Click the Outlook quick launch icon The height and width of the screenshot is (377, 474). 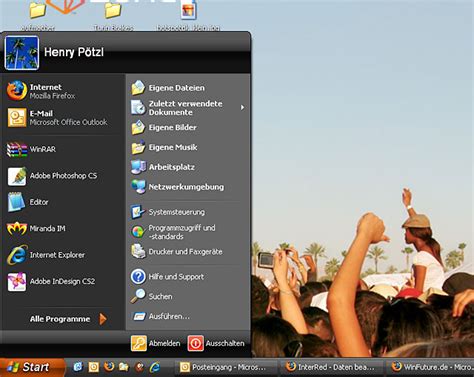tap(94, 367)
